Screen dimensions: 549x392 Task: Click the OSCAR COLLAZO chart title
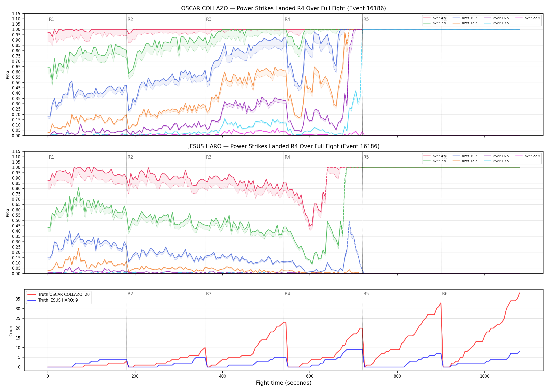coord(283,8)
